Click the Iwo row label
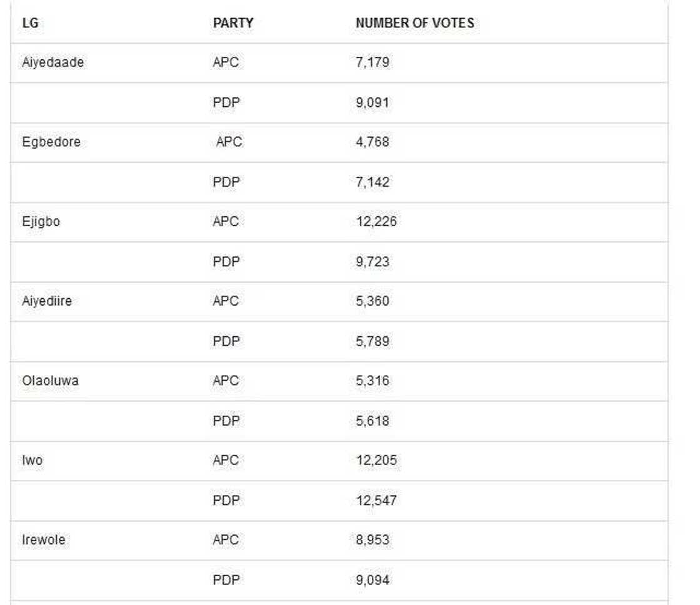Image resolution: width=700 pixels, height=605 pixels. 32,461
